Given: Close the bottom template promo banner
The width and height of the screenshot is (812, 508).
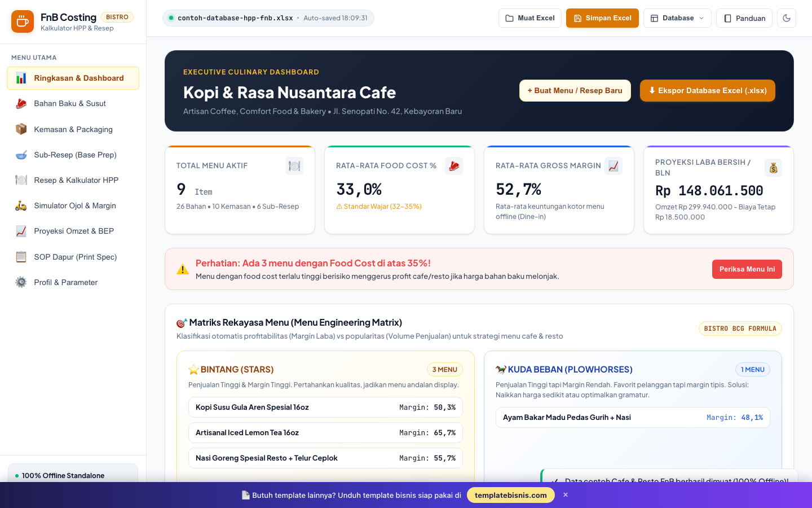Looking at the screenshot, I should tap(566, 495).
